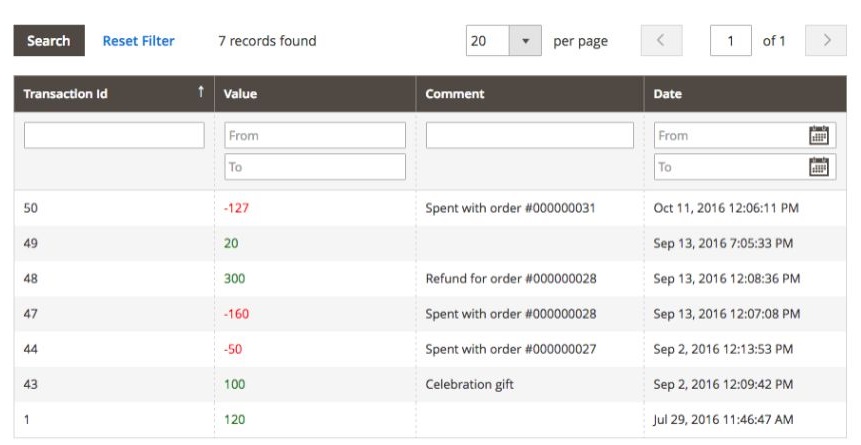Select the Refund for order #000000028 row
861x445 pixels.
430,278
